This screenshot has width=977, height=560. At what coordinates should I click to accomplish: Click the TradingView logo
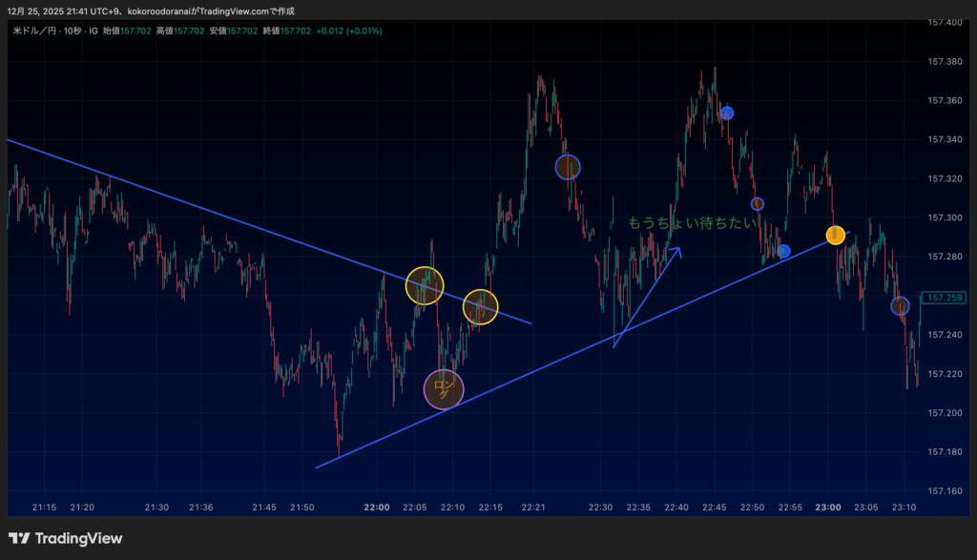coord(65,538)
